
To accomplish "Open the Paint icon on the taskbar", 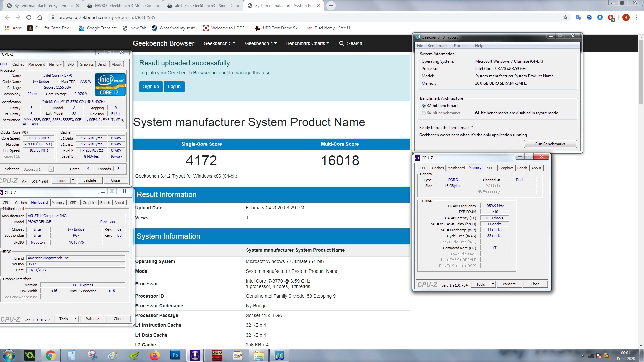I will (x=113, y=355).
